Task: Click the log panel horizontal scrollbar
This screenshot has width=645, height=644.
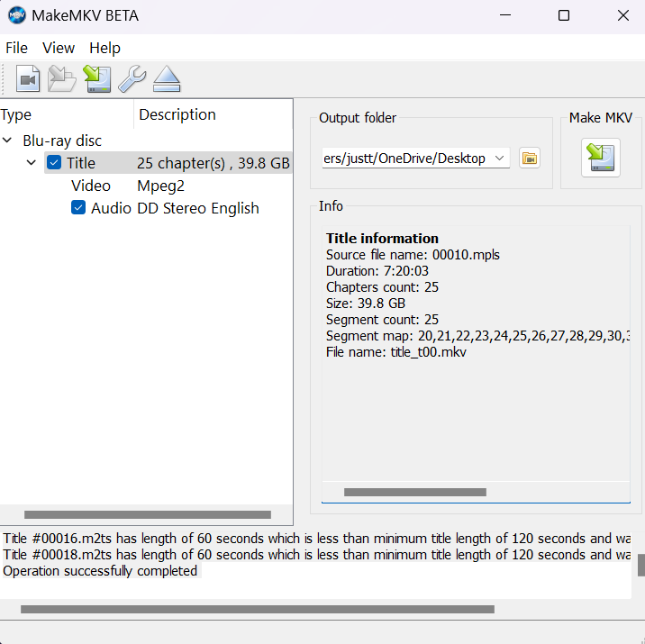Action: pos(258,609)
